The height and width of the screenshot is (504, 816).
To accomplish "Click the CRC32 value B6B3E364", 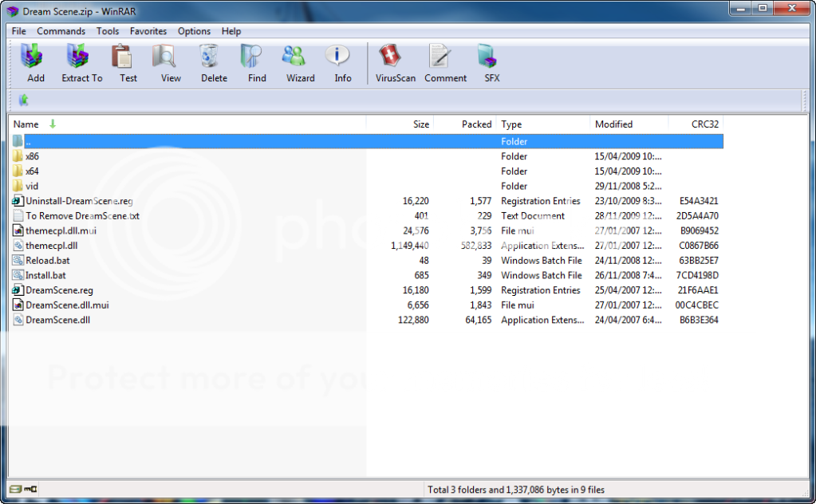I will 699,320.
